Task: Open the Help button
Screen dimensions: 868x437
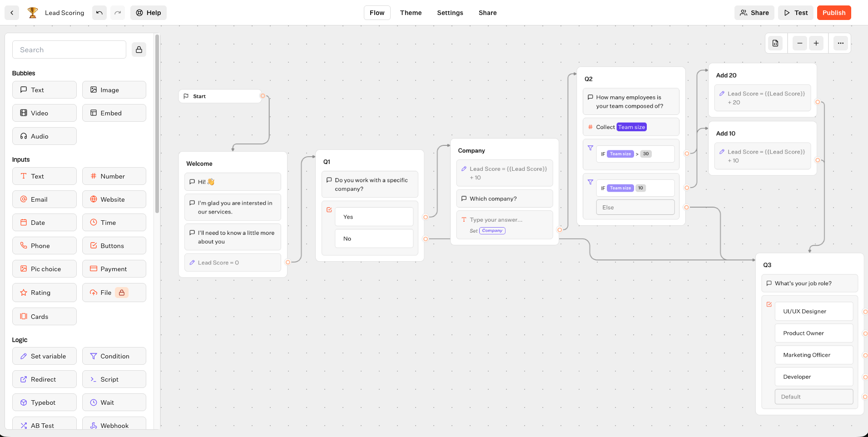Action: tap(149, 13)
